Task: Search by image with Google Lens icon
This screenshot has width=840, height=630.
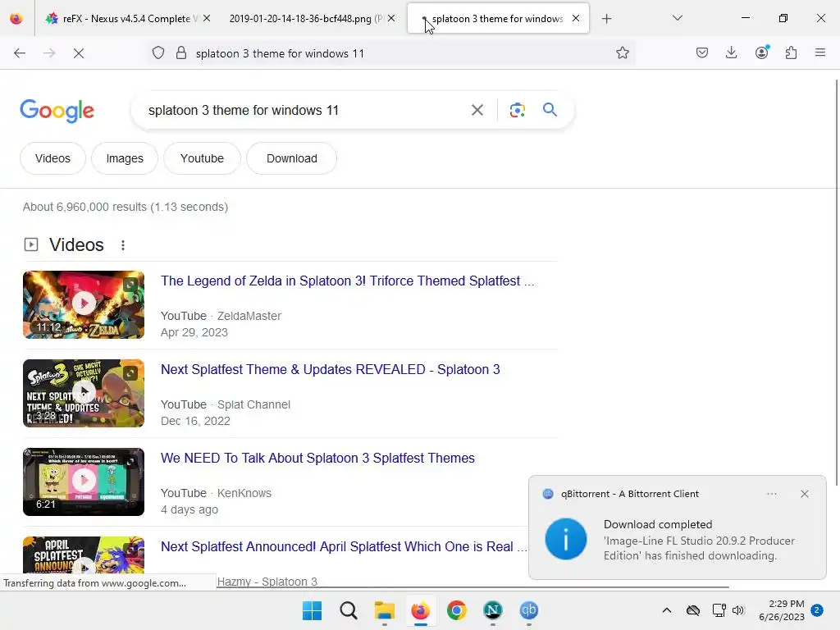Action: (x=517, y=110)
